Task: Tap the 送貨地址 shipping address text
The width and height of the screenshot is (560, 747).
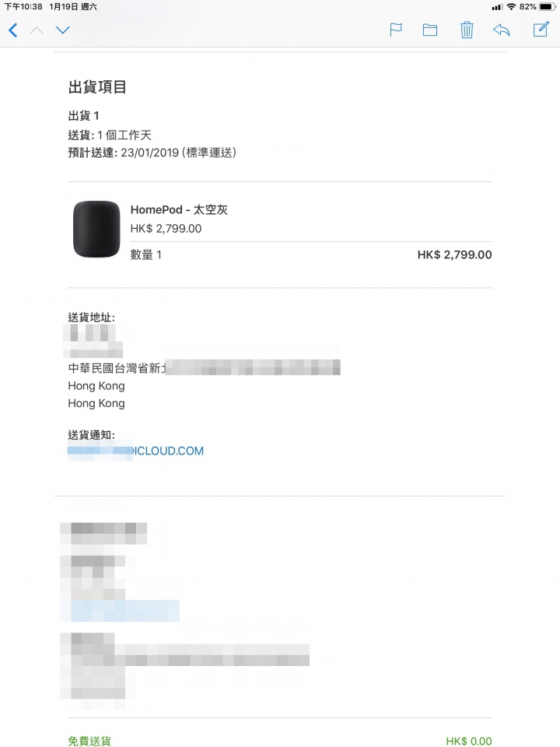Action: point(92,317)
